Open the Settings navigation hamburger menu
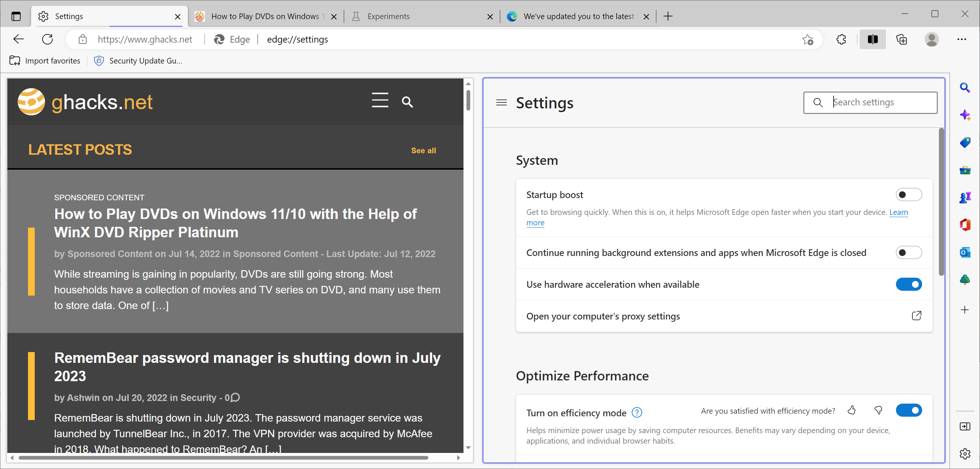The image size is (980, 469). click(501, 102)
